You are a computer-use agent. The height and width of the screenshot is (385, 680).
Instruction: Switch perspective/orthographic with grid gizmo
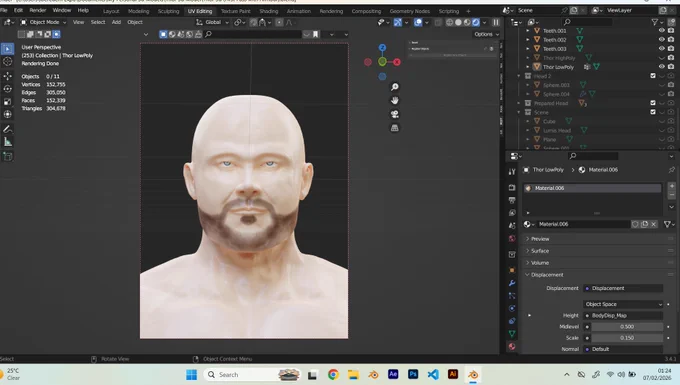[395, 128]
